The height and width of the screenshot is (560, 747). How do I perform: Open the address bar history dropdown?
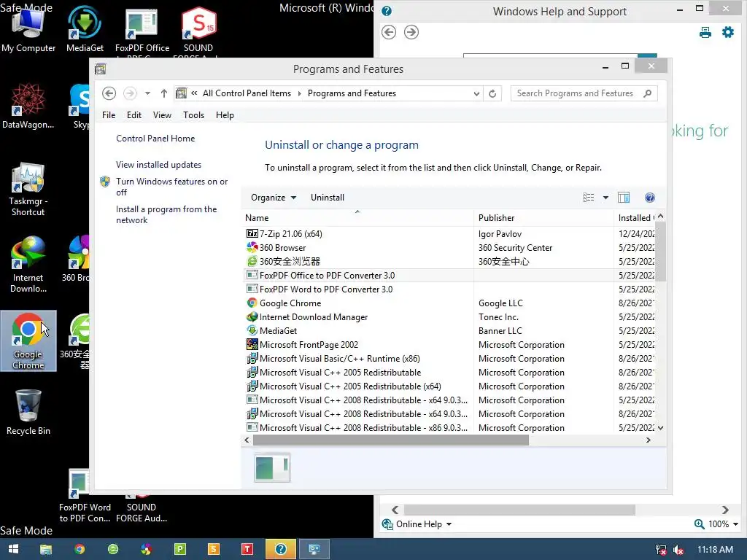click(x=476, y=94)
